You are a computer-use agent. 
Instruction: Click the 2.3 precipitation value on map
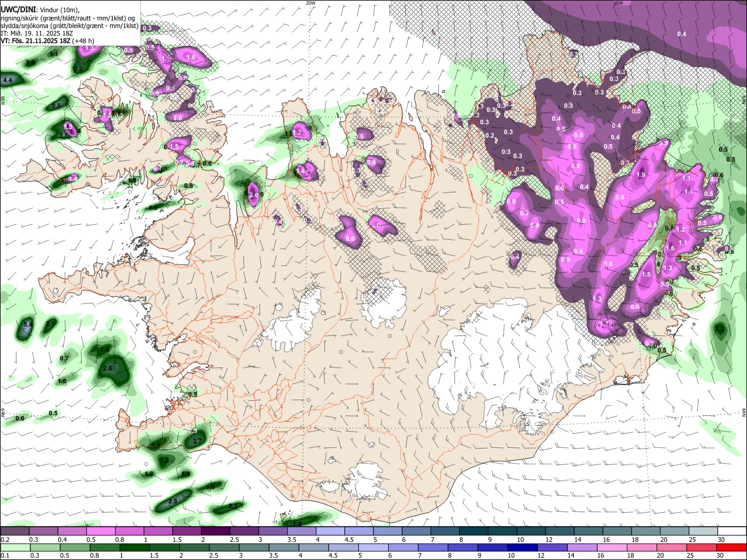pos(233,506)
